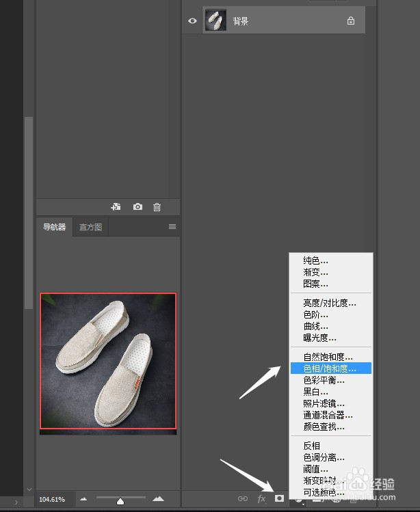Select 黑白... adjustment

(x=331, y=392)
